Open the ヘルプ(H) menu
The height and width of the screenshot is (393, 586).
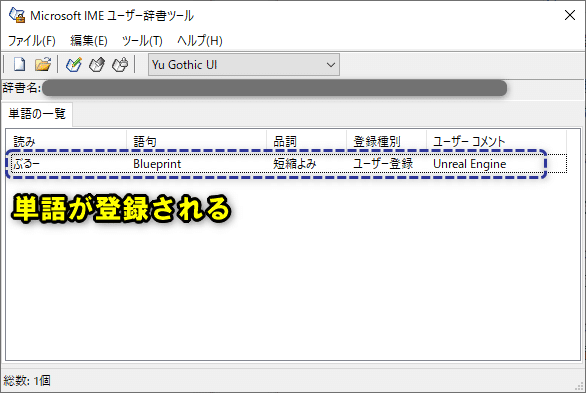pos(200,40)
